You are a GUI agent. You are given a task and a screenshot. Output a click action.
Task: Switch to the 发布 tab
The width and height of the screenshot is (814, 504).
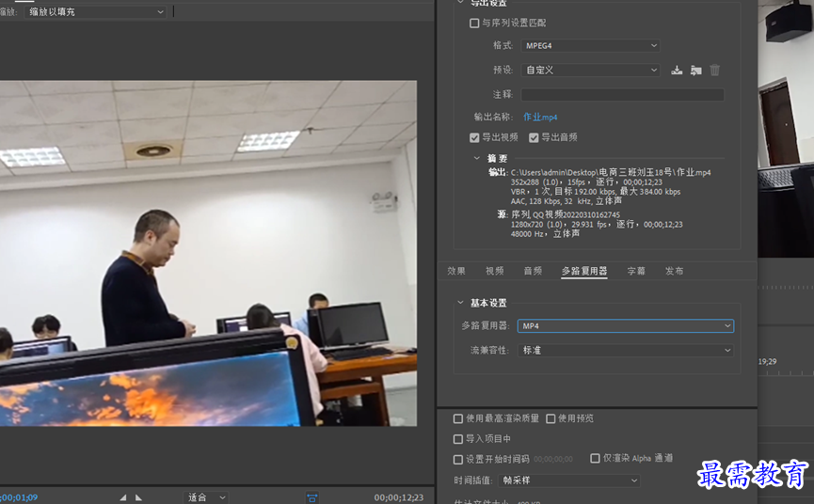[675, 271]
